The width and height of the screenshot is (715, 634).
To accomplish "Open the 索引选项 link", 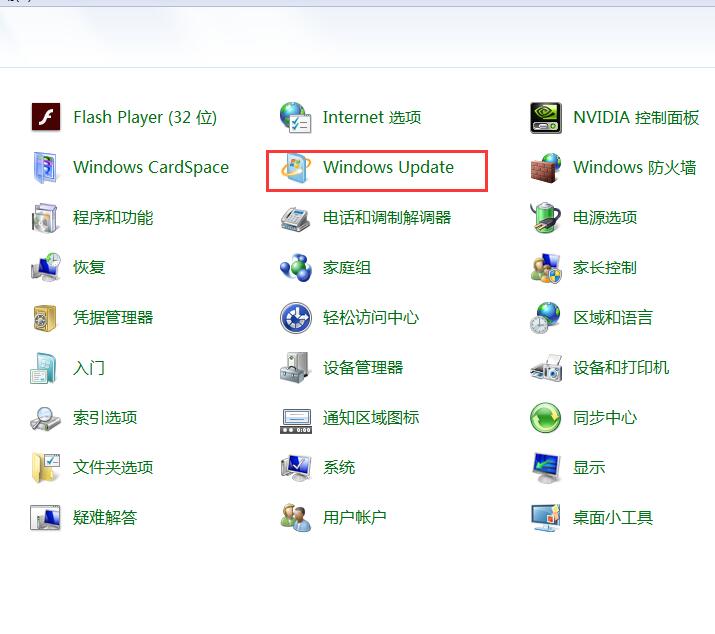I will point(105,417).
